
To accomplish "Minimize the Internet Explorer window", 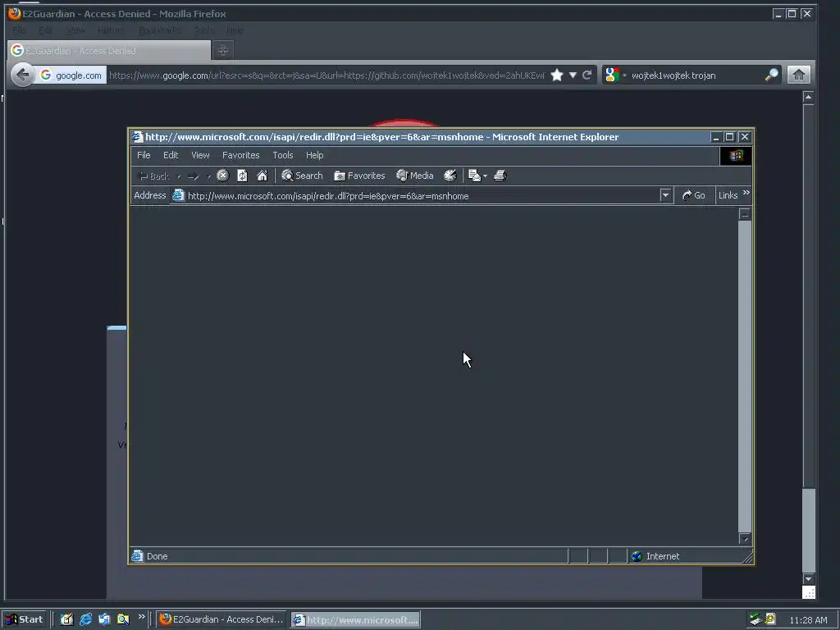I will [715, 137].
